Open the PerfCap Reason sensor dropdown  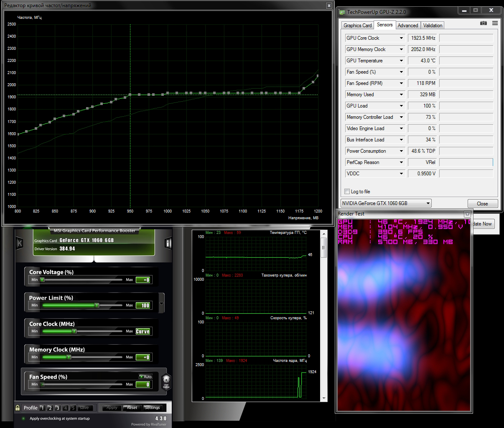coord(401,162)
